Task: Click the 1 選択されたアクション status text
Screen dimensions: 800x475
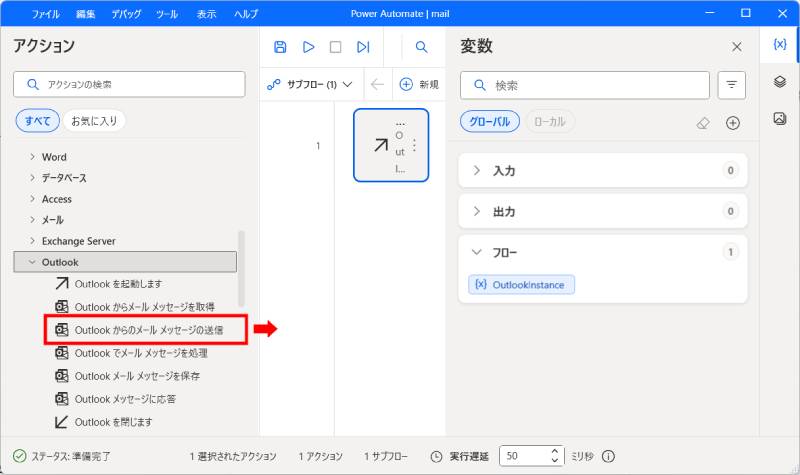Action: pos(233,456)
